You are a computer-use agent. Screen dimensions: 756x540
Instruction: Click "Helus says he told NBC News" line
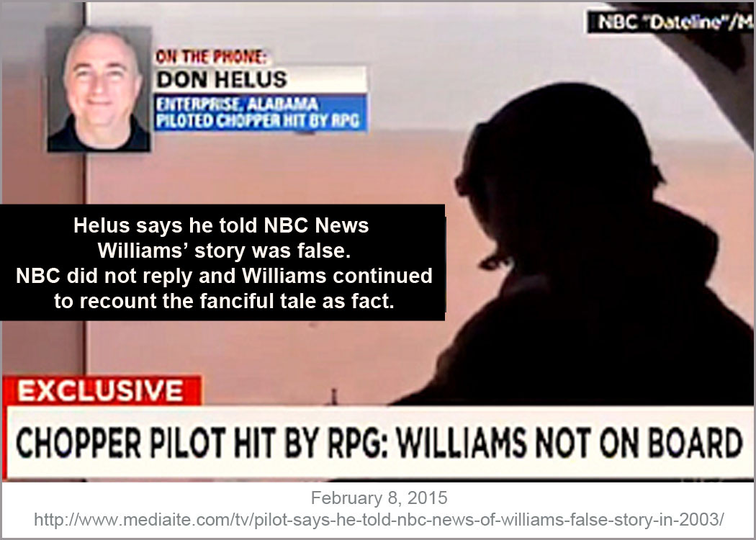221,225
